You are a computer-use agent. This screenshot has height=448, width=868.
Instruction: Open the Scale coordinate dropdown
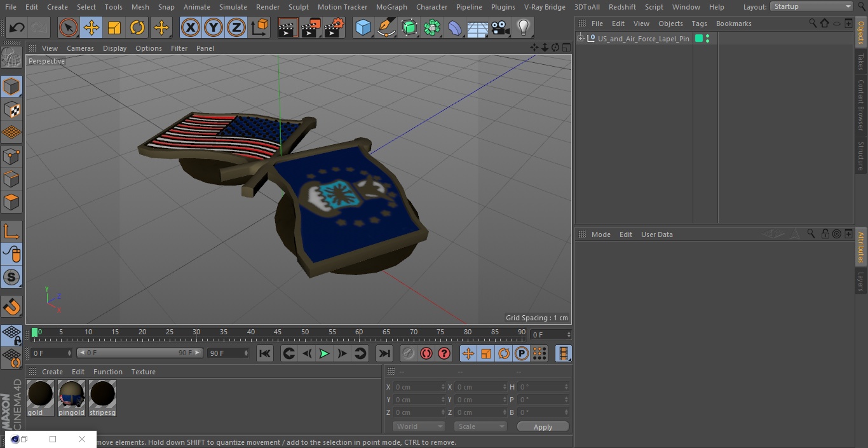pyautogui.click(x=480, y=426)
